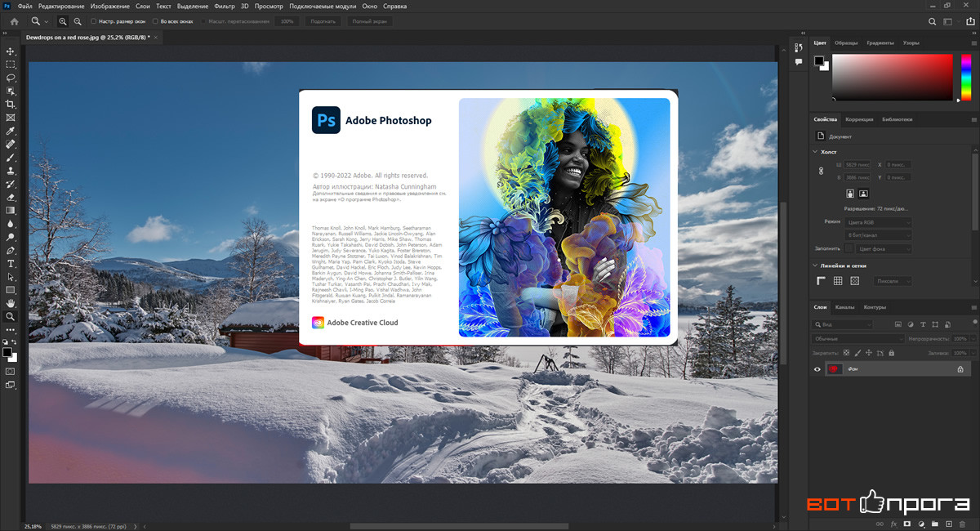Image resolution: width=980 pixels, height=531 pixels.
Task: Switch to the Библиотеки tab
Action: 897,119
